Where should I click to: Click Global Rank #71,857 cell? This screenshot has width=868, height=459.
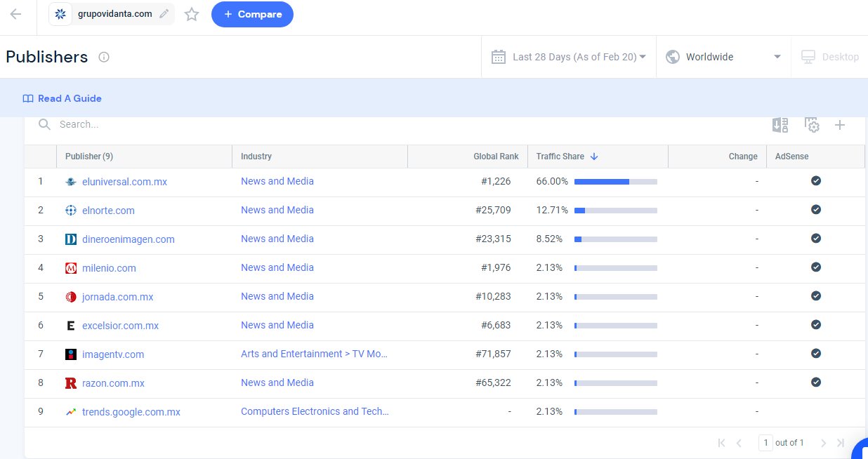click(x=493, y=354)
